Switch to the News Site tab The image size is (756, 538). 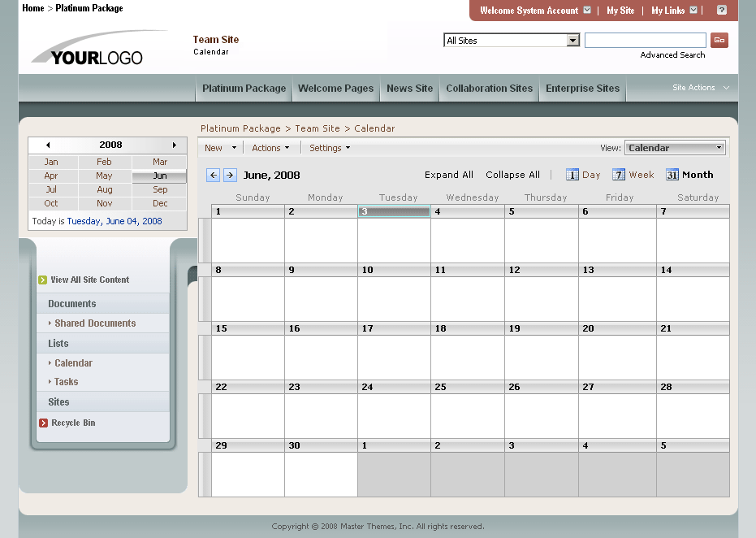pos(409,89)
